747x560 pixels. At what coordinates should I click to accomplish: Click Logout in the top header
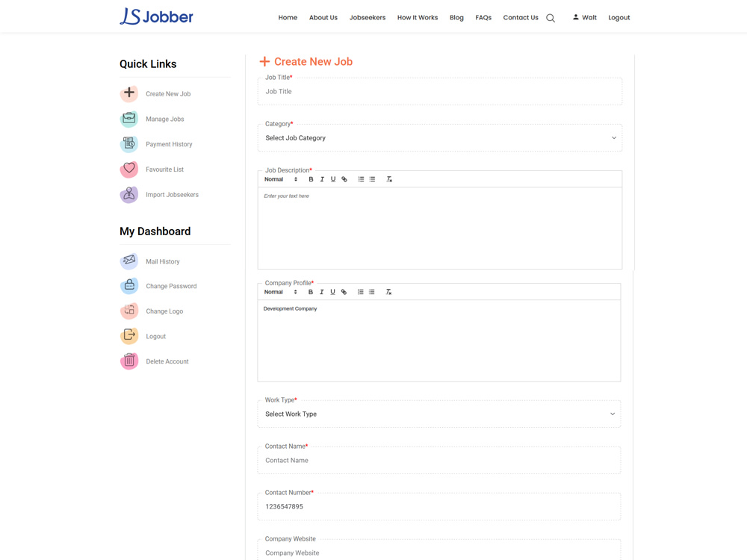click(619, 18)
